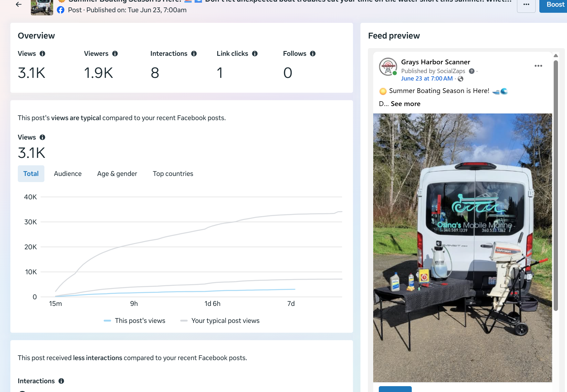Viewport: 567px width, 392px height.
Task: Click the Interactions value 8
Action: pyautogui.click(x=155, y=73)
